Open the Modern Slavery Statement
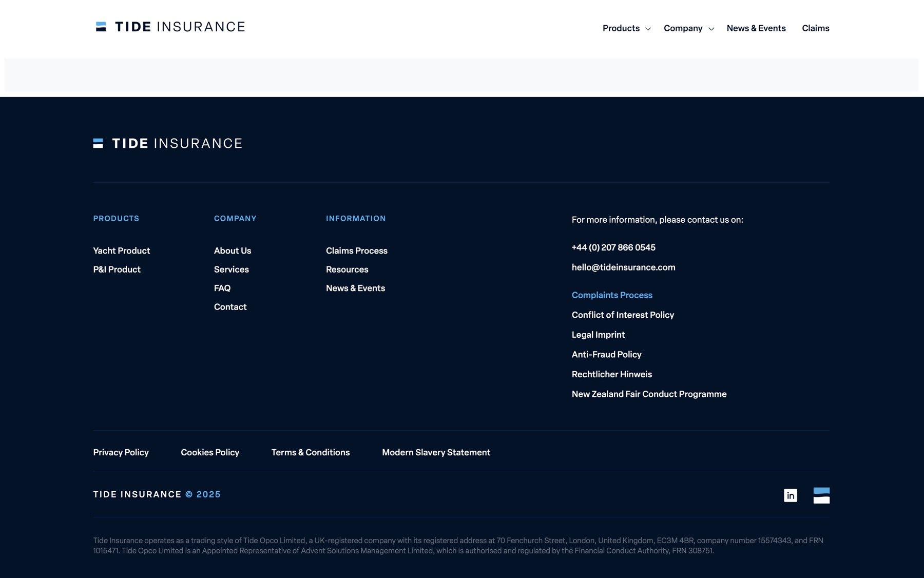The height and width of the screenshot is (578, 924). point(436,452)
